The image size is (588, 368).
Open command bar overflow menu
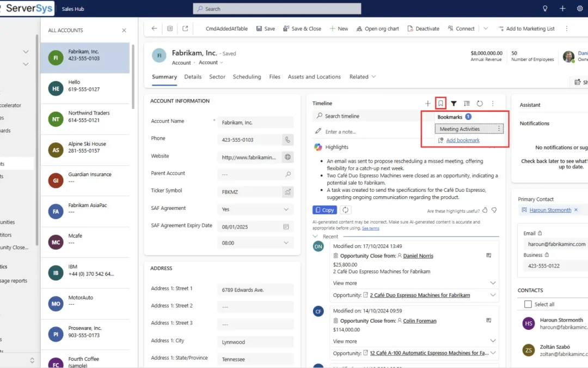click(x=567, y=28)
